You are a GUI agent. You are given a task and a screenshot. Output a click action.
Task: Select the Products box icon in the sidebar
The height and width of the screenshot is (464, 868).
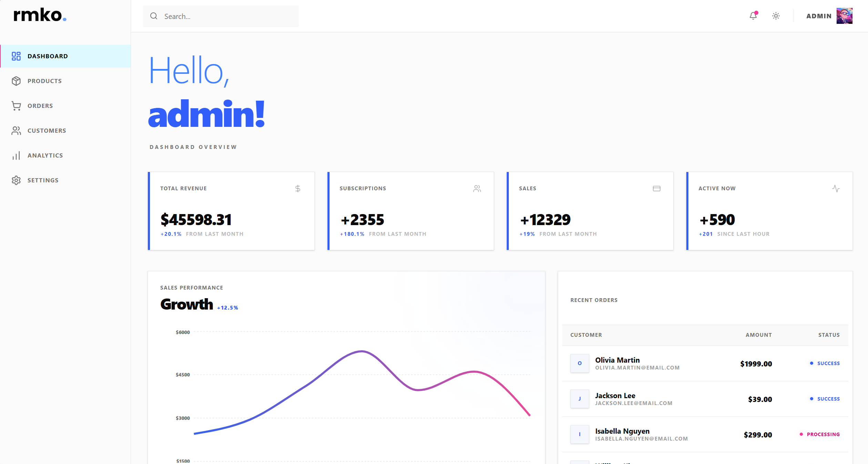[16, 81]
